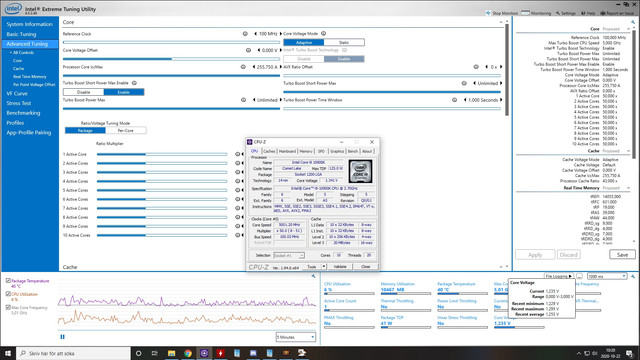The image size is (640, 360).
Task: Open info icon for Processor Core IccMax
Action: (x=243, y=67)
